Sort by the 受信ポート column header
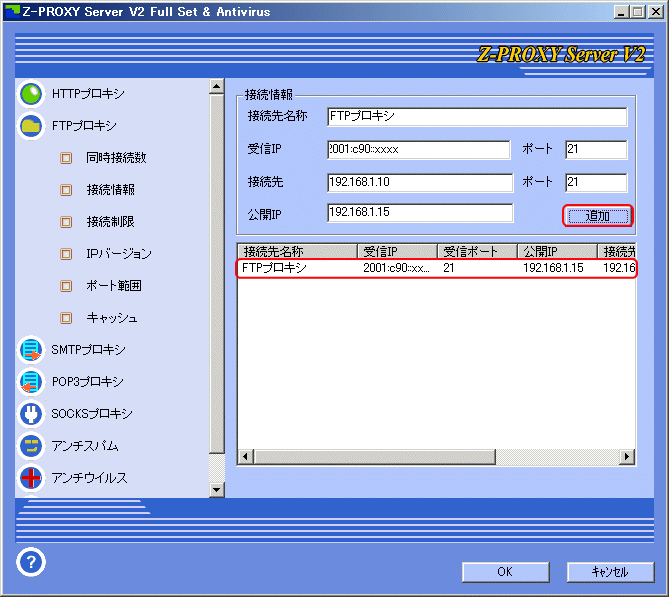Screen dimensions: 669x597 477,251
